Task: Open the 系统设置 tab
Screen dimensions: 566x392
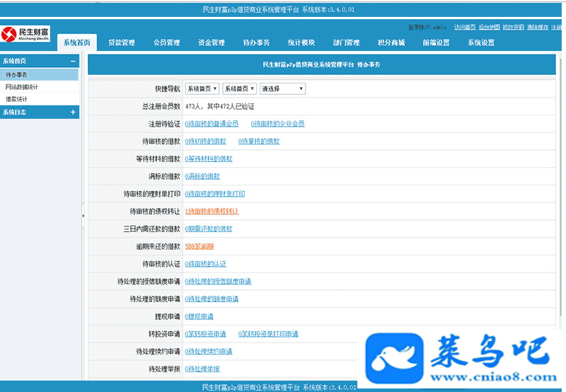Action: [x=481, y=42]
